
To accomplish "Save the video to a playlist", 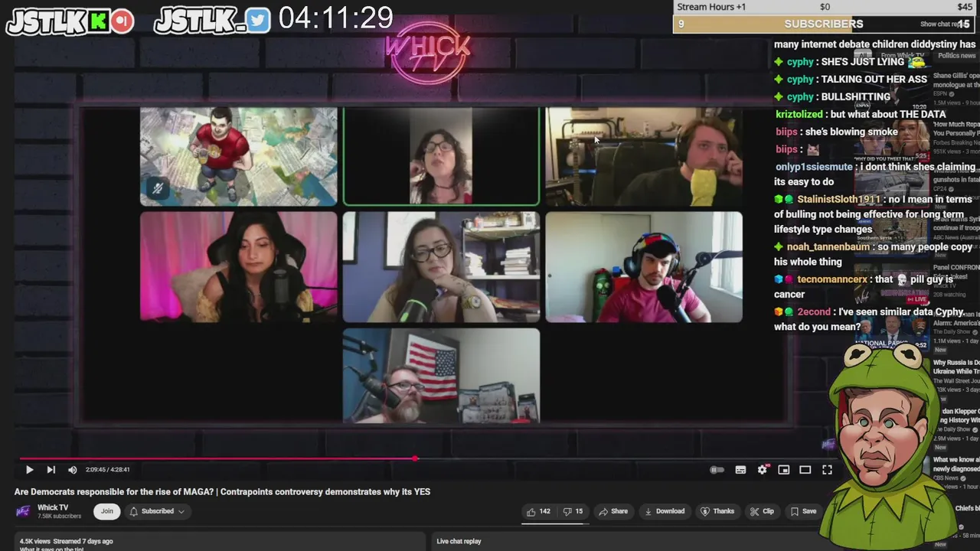I will pyautogui.click(x=803, y=511).
